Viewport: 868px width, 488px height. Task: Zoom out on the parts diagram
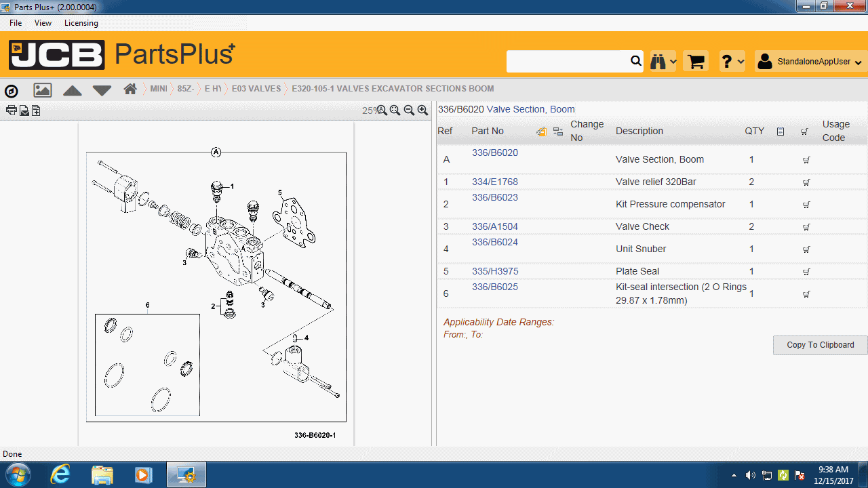coord(409,110)
